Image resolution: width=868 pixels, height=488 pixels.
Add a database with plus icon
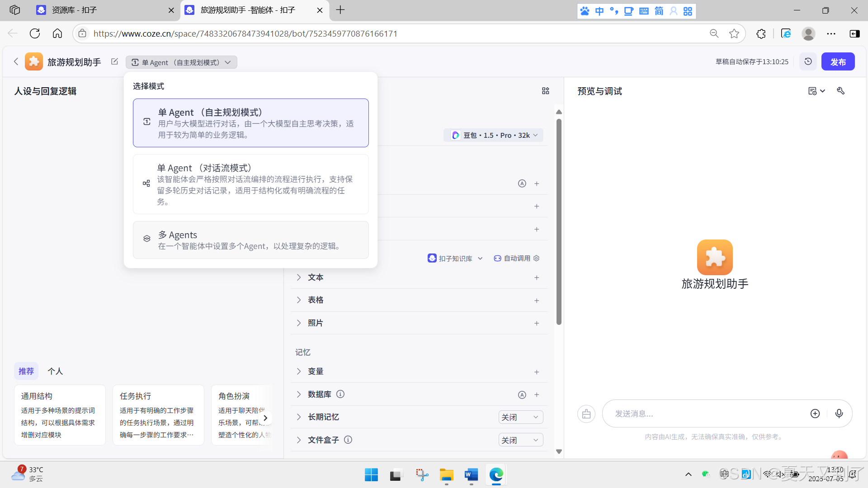[537, 394]
